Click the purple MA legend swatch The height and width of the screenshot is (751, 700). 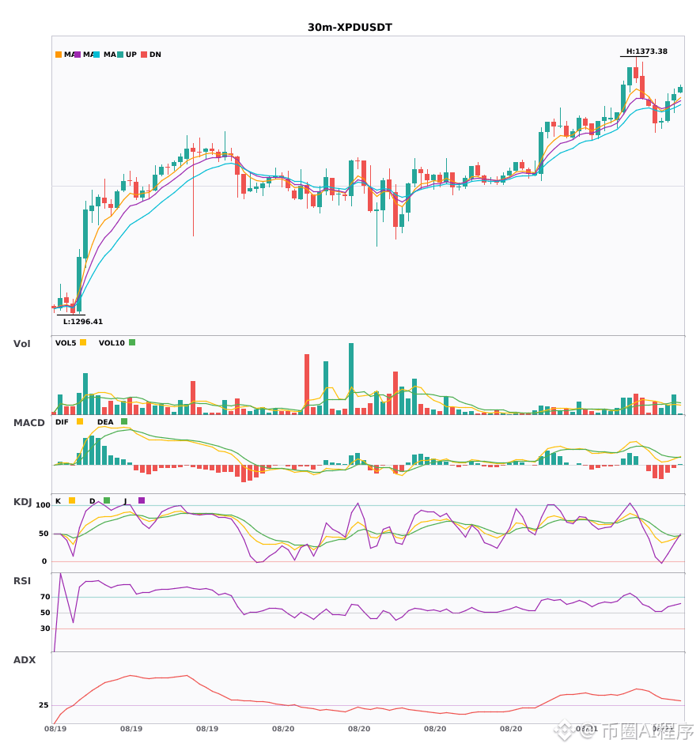click(78, 55)
